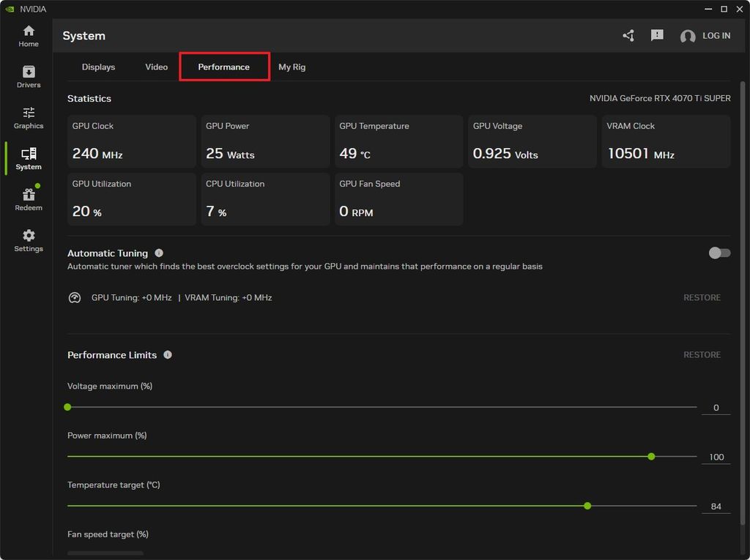Open the Home section in the sidebar
This screenshot has width=750, height=560.
(28, 36)
